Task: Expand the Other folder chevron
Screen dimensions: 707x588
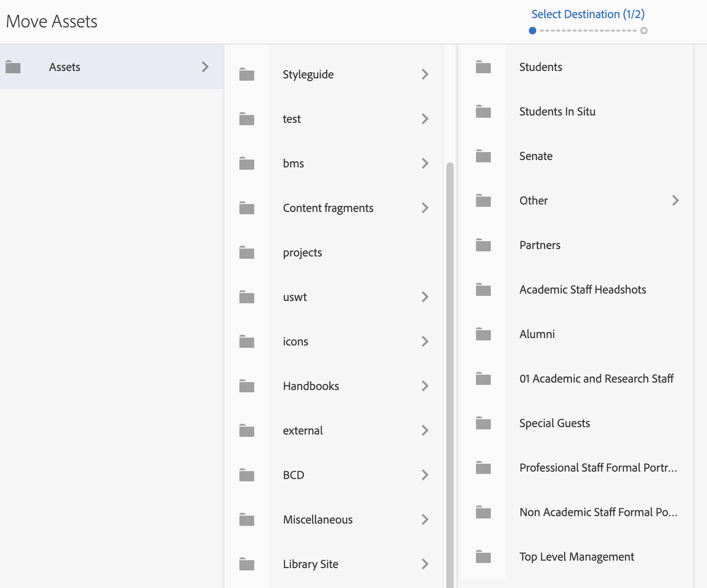Action: click(675, 200)
